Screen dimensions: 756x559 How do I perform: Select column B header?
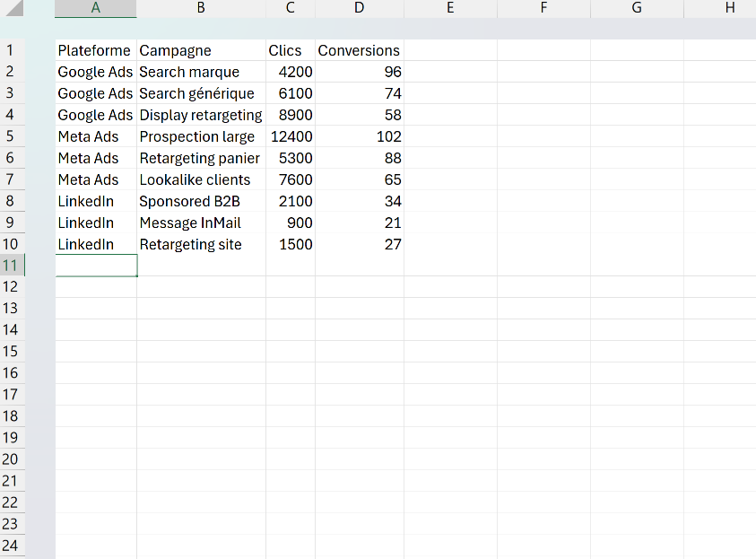201,8
